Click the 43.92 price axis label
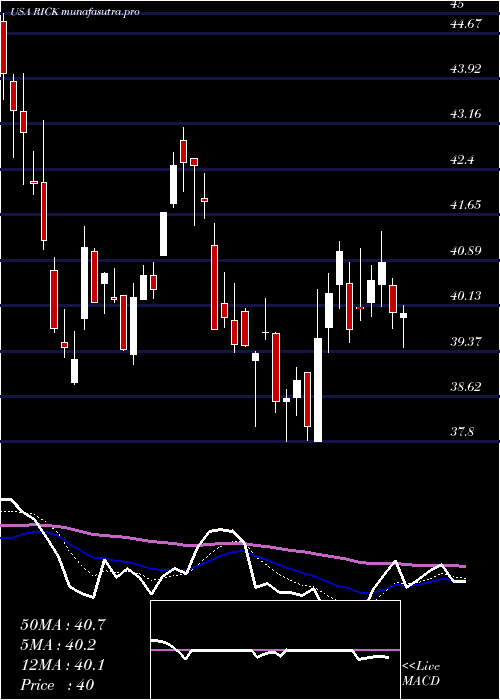 [x=466, y=69]
